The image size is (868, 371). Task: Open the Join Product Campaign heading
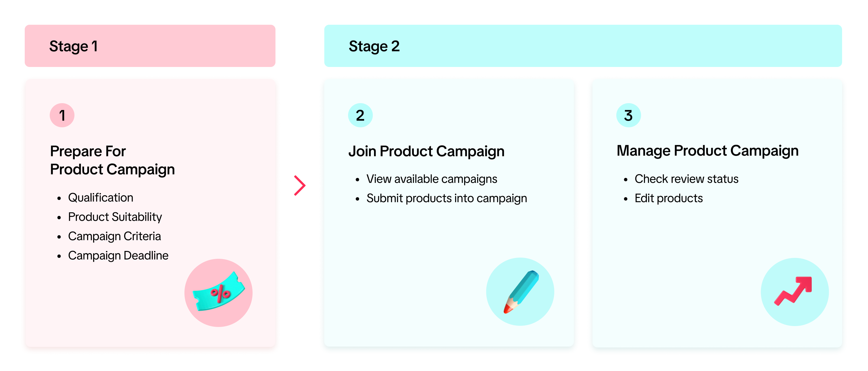pos(426,151)
